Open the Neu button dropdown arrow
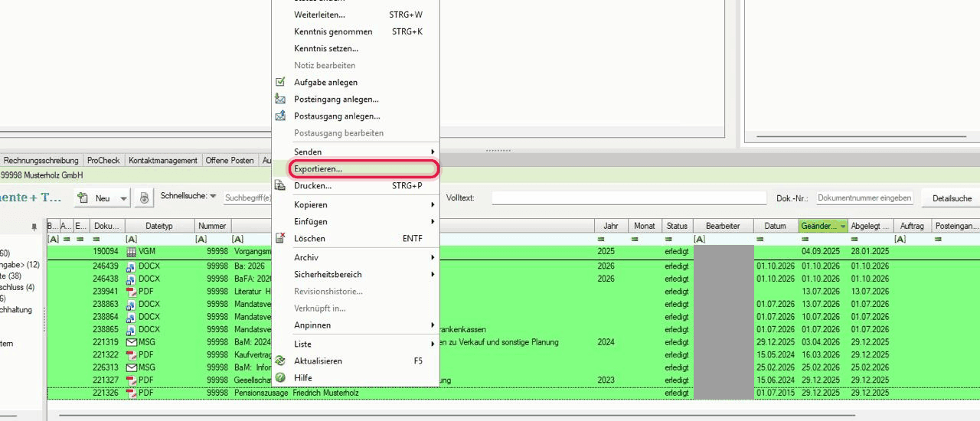 click(x=124, y=199)
